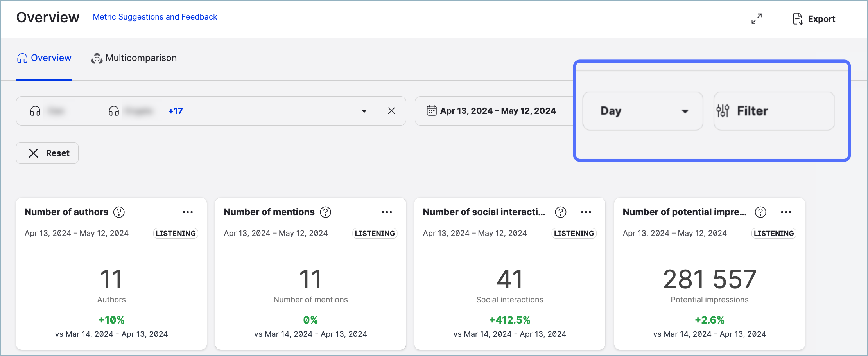Select the Overview tab
Image resolution: width=868 pixels, height=356 pixels.
44,58
